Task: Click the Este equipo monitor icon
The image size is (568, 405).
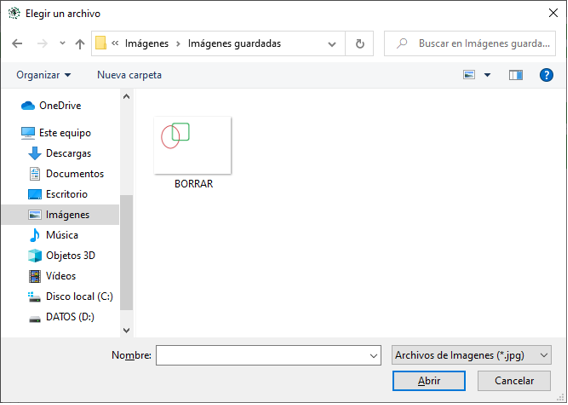Action: tap(28, 133)
